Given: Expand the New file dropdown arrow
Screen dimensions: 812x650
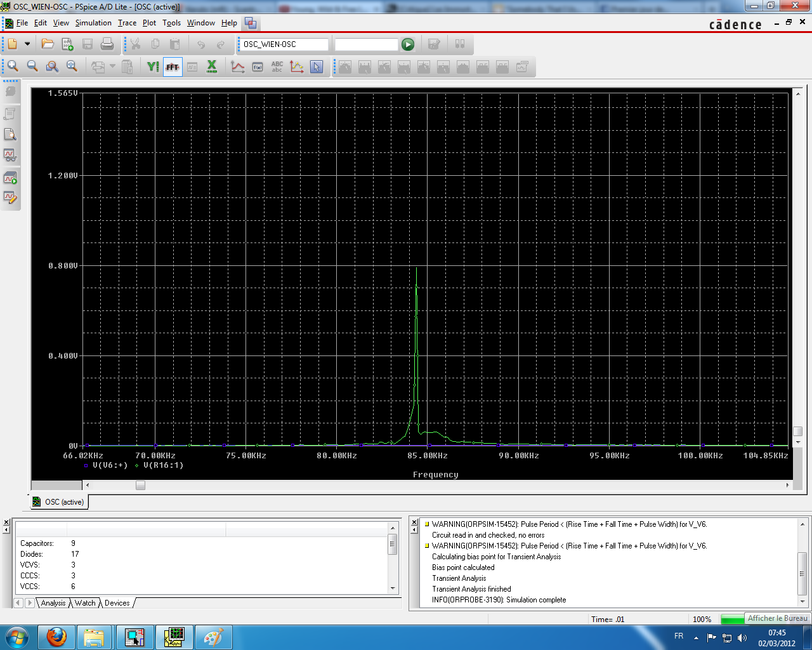Looking at the screenshot, I should 27,44.
